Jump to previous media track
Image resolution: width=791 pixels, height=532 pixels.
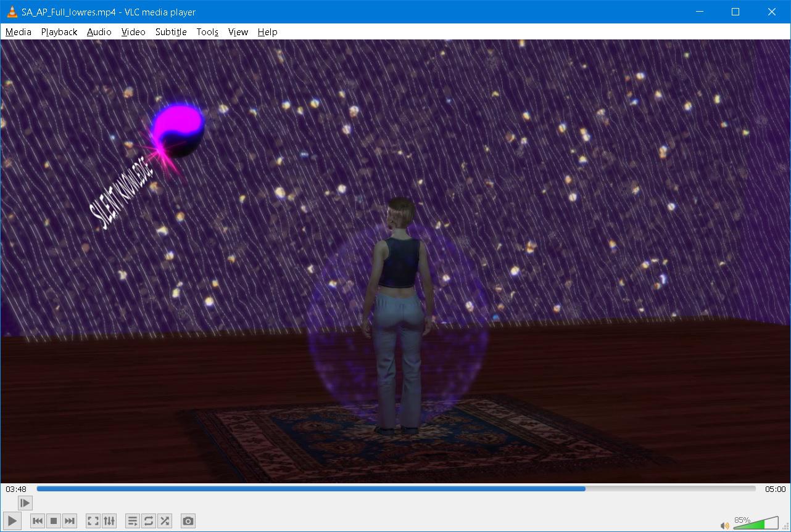pos(38,521)
